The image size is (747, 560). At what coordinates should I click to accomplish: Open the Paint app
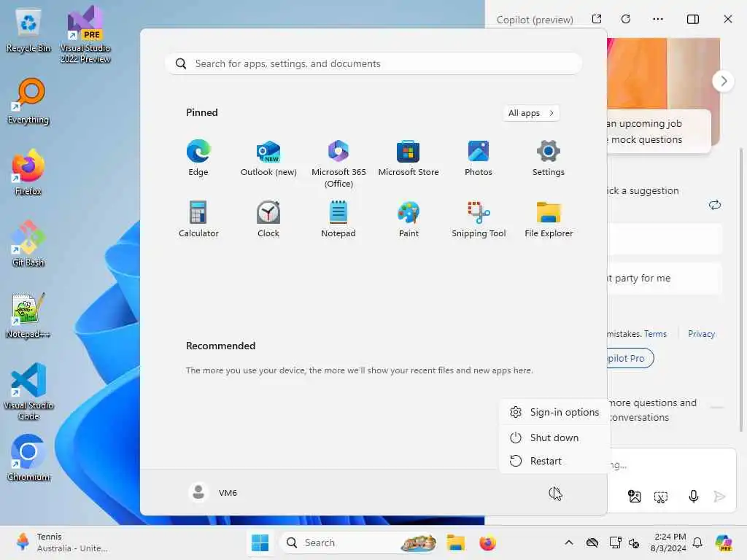(x=409, y=219)
